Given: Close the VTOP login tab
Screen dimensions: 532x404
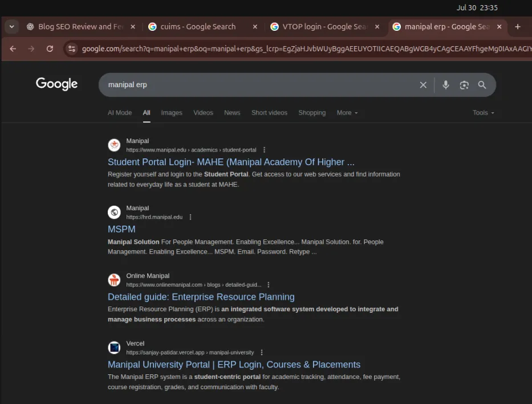Looking at the screenshot, I should (x=377, y=26).
